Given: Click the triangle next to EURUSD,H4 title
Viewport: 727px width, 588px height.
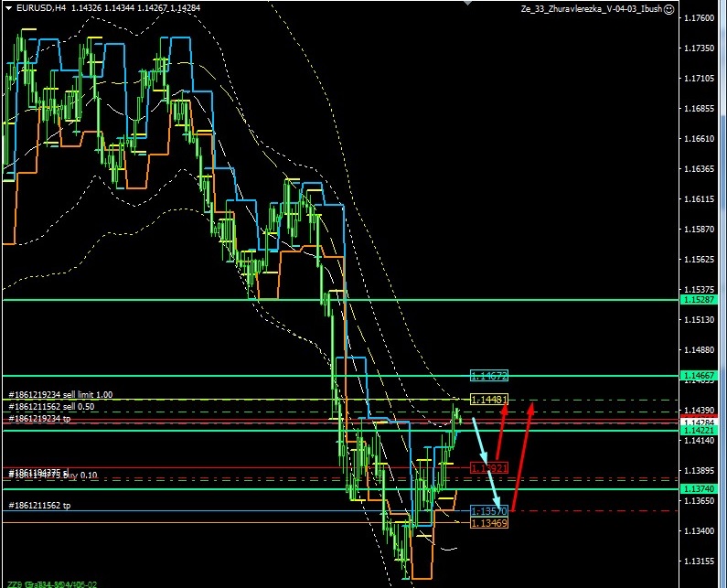Looking at the screenshot, I should pyautogui.click(x=8, y=8).
